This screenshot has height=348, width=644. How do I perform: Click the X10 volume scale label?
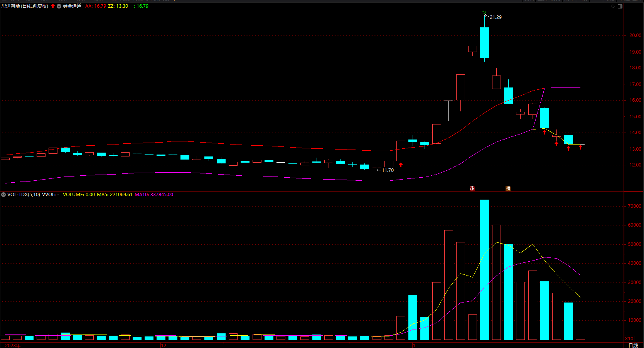pos(629,339)
